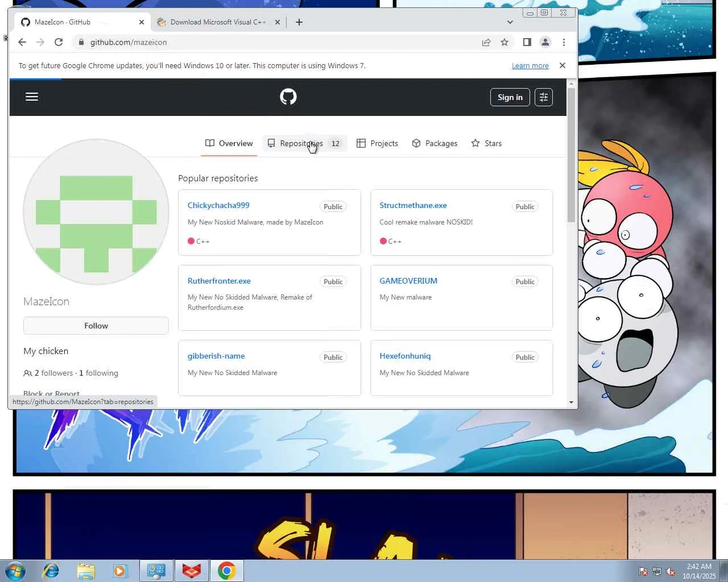Click the Public badge on the GAMEOVERIUM card
The image size is (728, 582).
tap(525, 282)
